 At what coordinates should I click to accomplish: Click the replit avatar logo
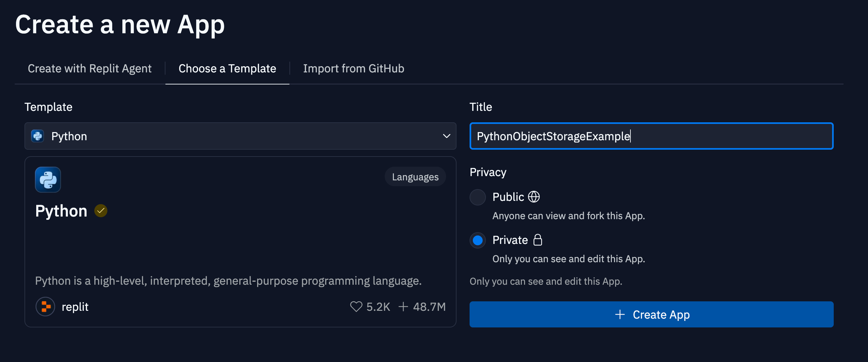[x=45, y=307]
